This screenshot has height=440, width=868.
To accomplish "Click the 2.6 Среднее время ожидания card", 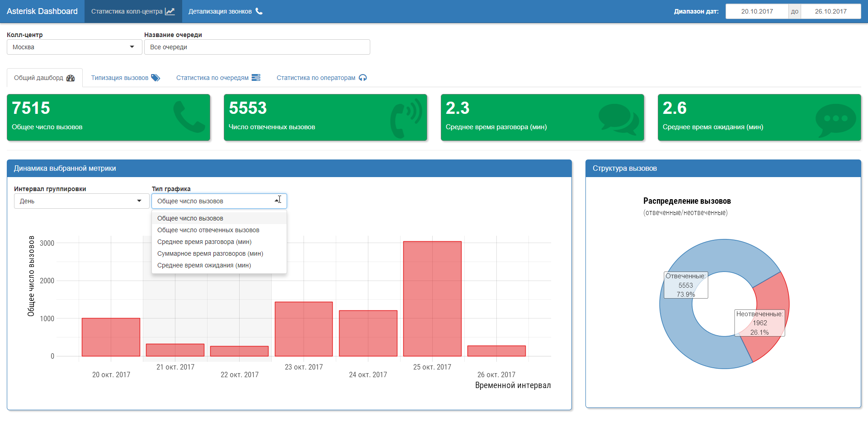I will pyautogui.click(x=759, y=117).
